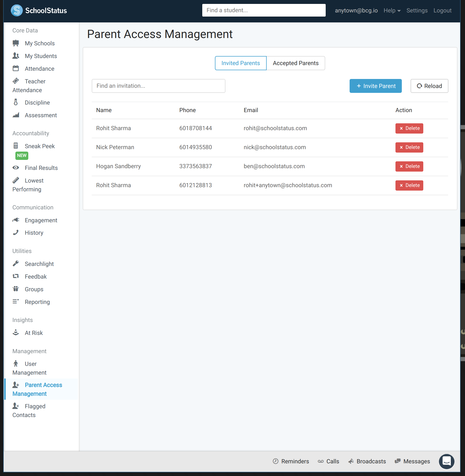The image size is (465, 476).
Task: Click the Flagged Contacts person icon
Action: pyautogui.click(x=16, y=406)
